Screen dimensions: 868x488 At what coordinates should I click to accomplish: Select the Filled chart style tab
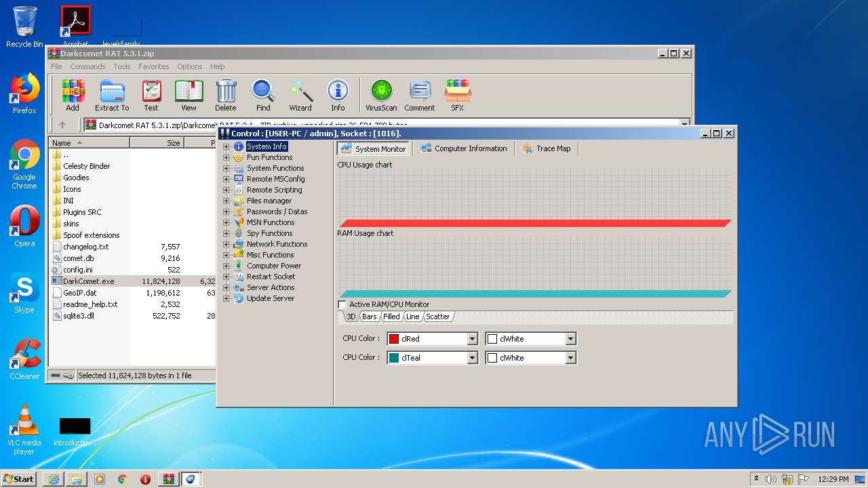tap(391, 317)
